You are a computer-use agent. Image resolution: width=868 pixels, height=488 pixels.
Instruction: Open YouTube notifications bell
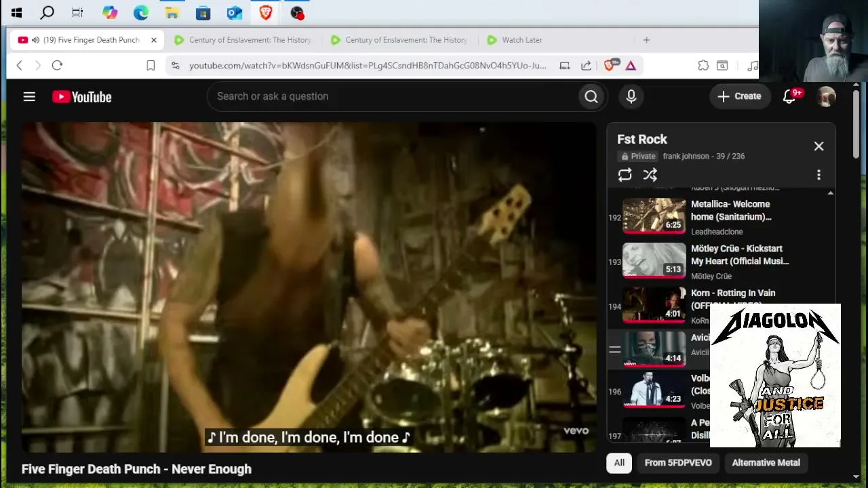point(789,97)
